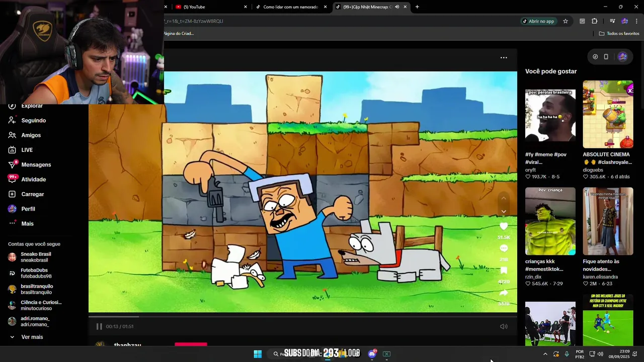This screenshot has height=362, width=644.
Task: Go to Amigos in the sidebar
Action: [31, 135]
